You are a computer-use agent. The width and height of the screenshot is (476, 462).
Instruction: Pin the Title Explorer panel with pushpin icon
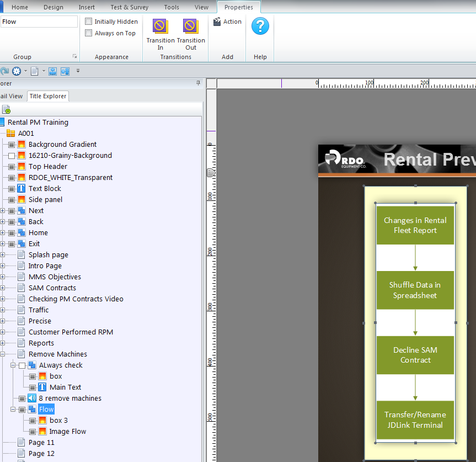pyautogui.click(x=198, y=83)
